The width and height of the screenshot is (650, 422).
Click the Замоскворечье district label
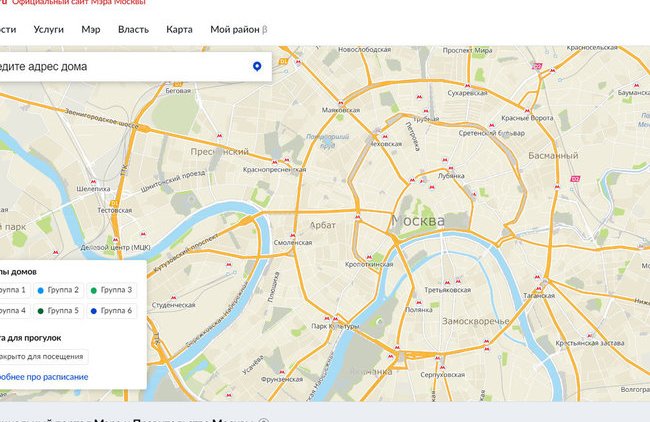pyautogui.click(x=475, y=321)
